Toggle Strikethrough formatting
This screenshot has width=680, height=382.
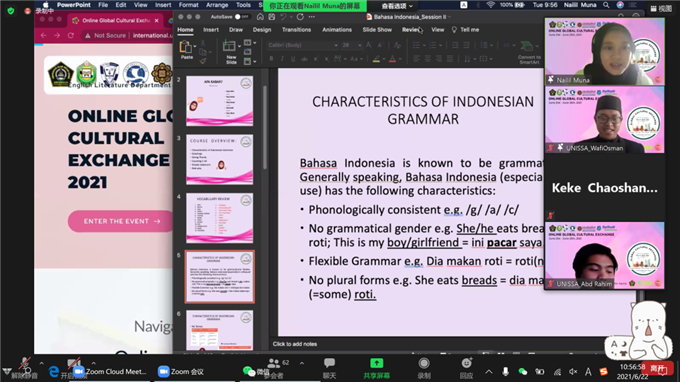click(x=304, y=59)
